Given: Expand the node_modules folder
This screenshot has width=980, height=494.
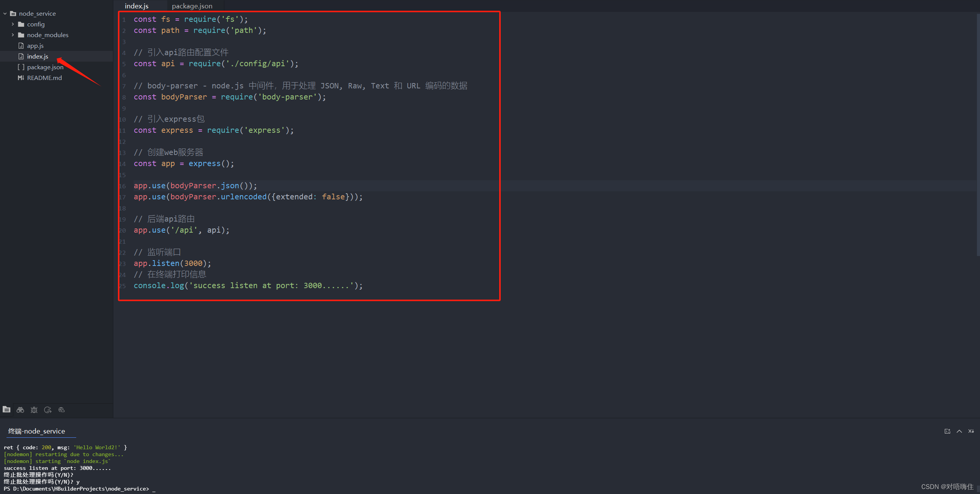Looking at the screenshot, I should click(x=13, y=35).
